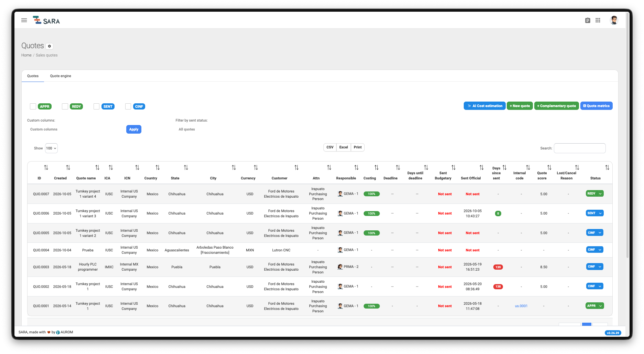Viewport: 644px width, 354px height.
Task: Sort by the Quote name column
Action: 97,167
